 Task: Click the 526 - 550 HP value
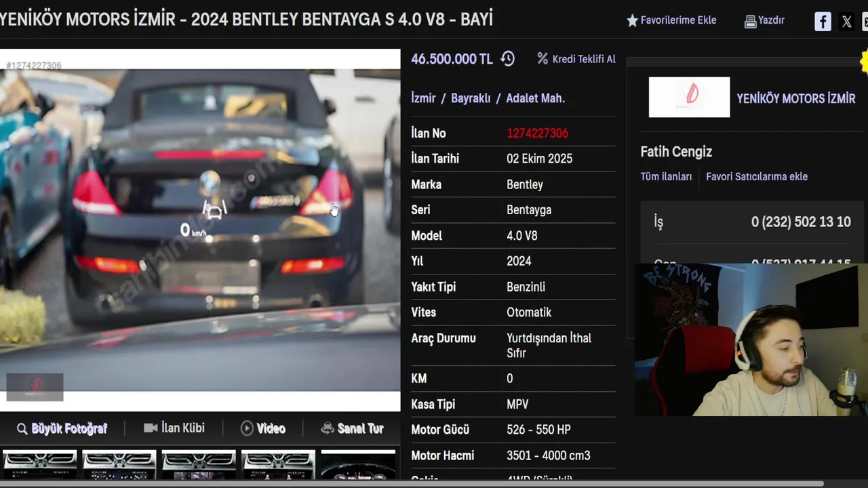click(539, 430)
